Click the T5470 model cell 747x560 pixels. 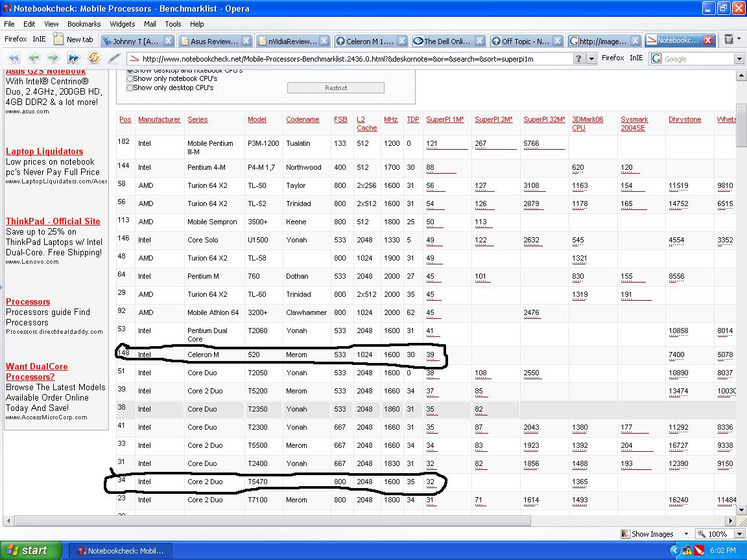(x=257, y=482)
